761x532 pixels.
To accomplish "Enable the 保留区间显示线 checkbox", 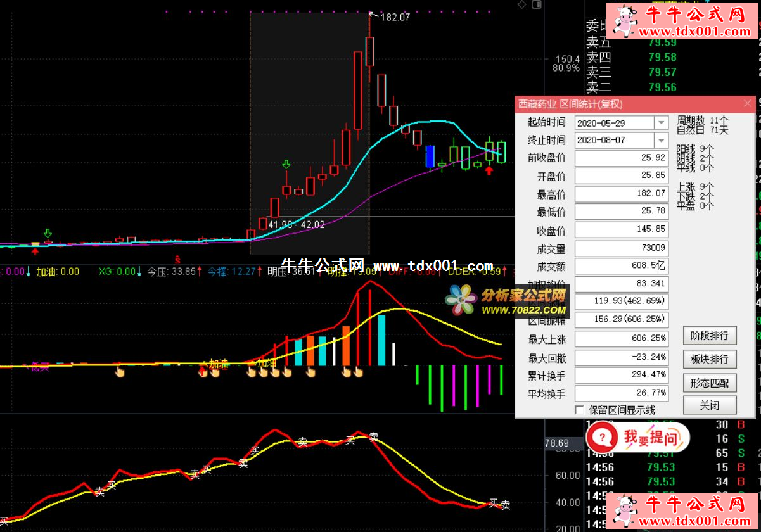I will point(579,410).
